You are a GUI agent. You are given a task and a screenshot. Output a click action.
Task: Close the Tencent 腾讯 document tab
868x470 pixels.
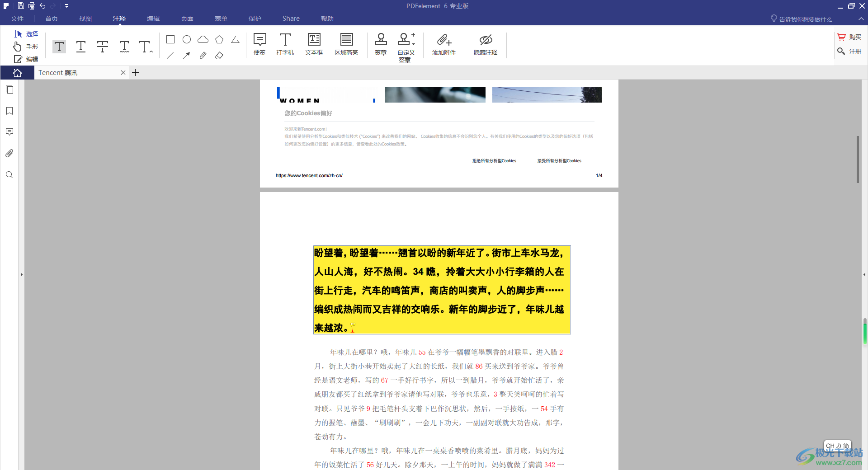coord(123,73)
